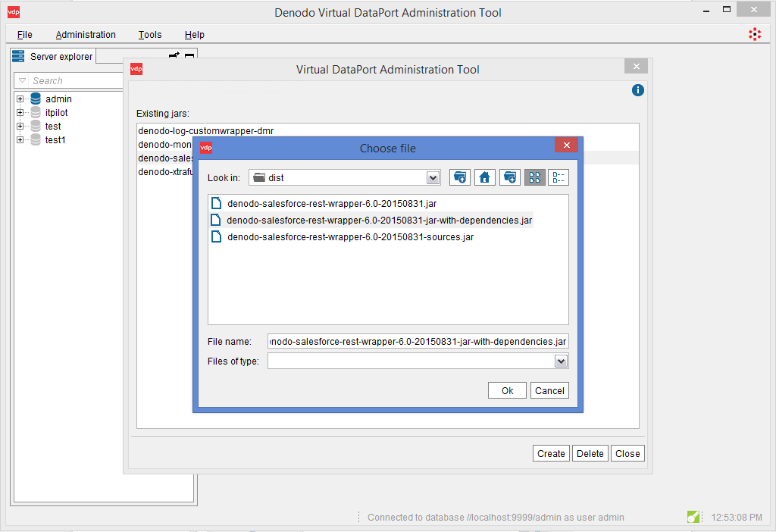This screenshot has height=532, width=776.
Task: Click the file icon of the sources.jar
Action: 216,236
